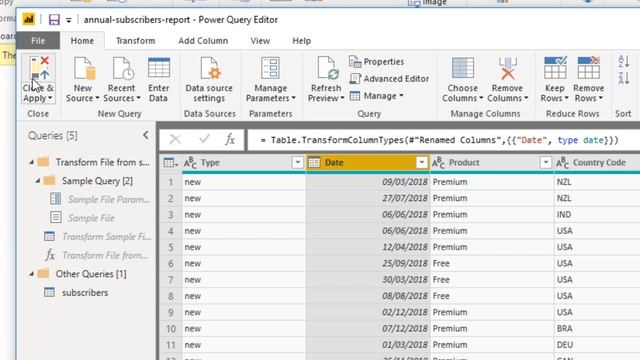Expand the Manage Parameters dropdown
This screenshot has height=360, width=640.
click(x=293, y=98)
